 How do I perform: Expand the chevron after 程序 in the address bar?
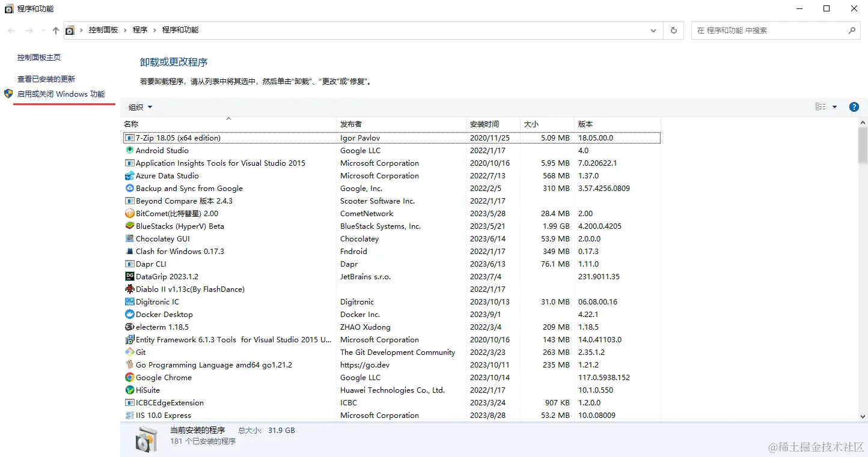click(154, 30)
